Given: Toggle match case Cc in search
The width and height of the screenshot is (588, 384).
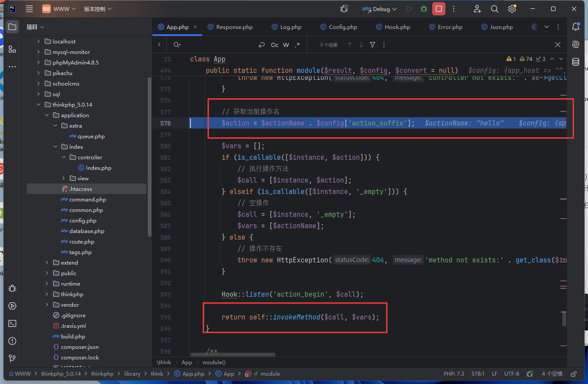Looking at the screenshot, I should tap(275, 45).
